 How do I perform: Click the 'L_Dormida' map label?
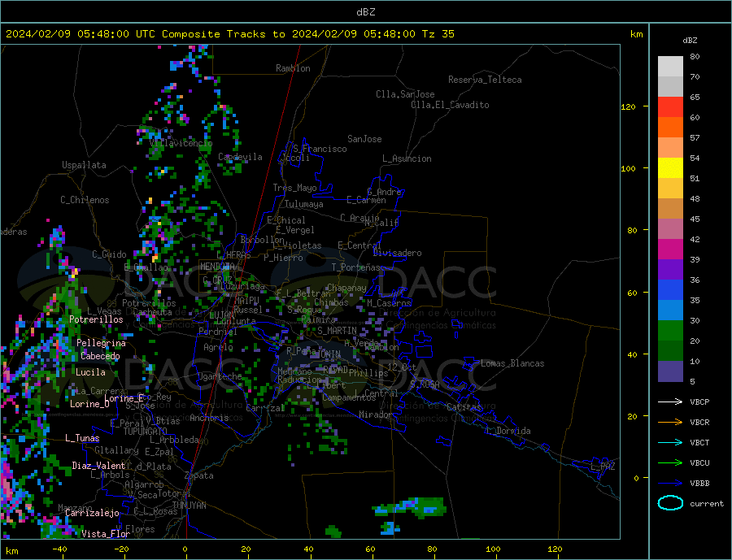[x=509, y=431]
